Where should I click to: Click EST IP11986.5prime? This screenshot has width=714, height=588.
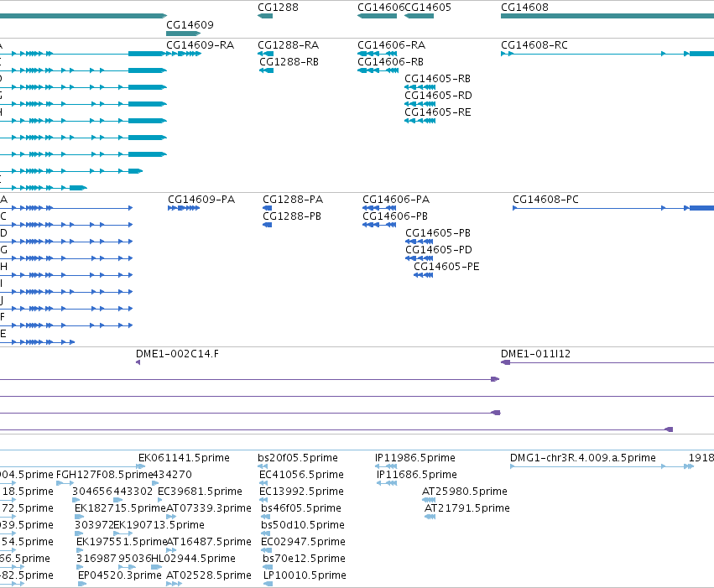tap(415, 458)
